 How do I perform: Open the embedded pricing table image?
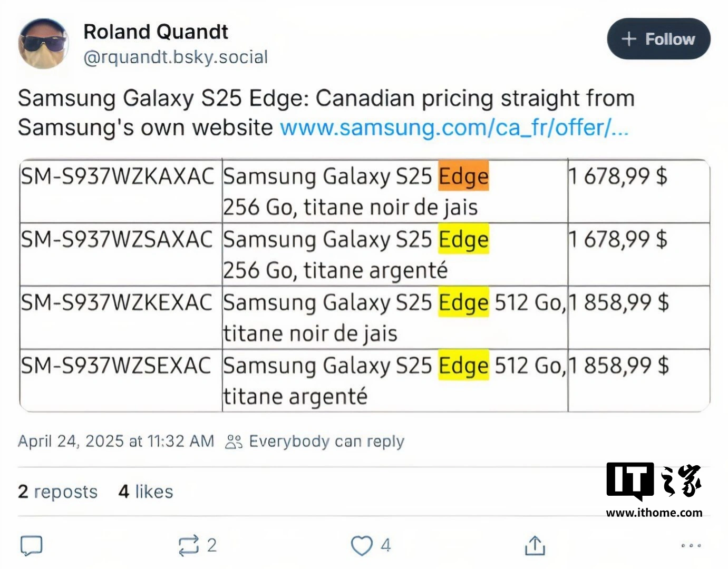[364, 285]
